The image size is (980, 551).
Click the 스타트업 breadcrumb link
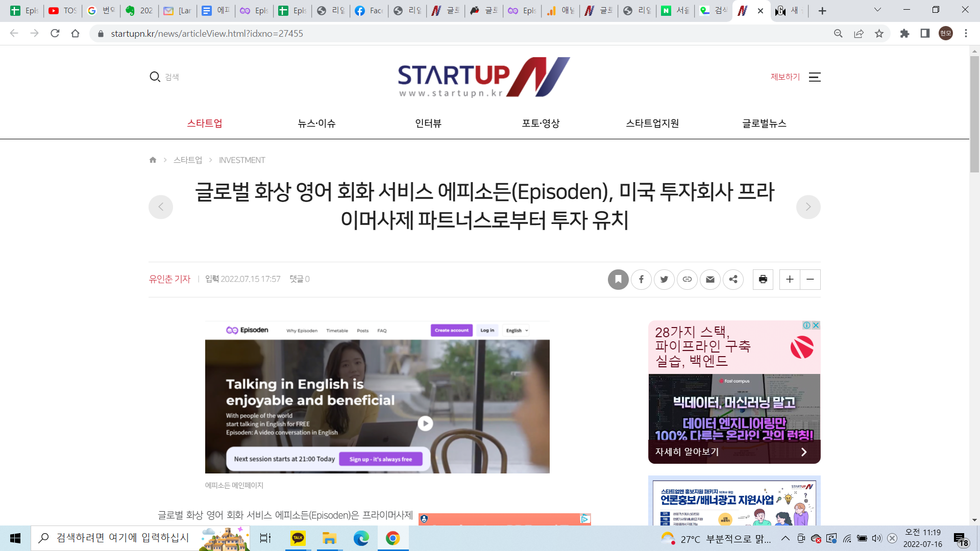(x=188, y=160)
